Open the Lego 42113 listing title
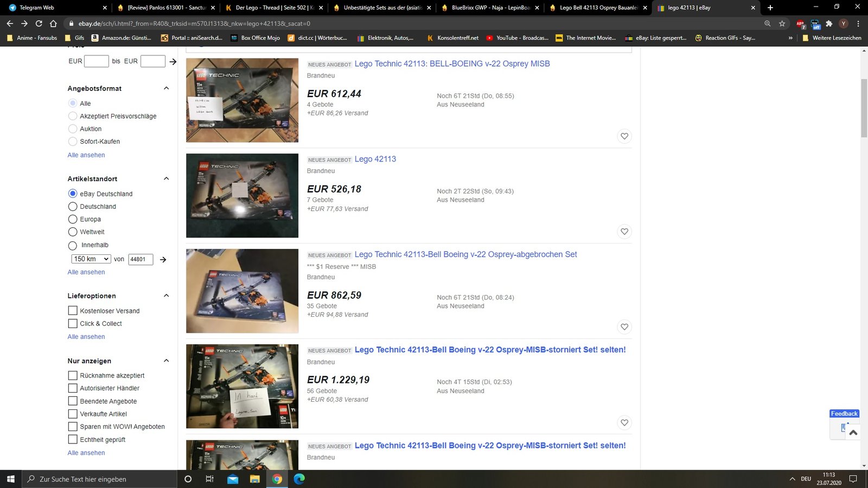 (x=375, y=159)
